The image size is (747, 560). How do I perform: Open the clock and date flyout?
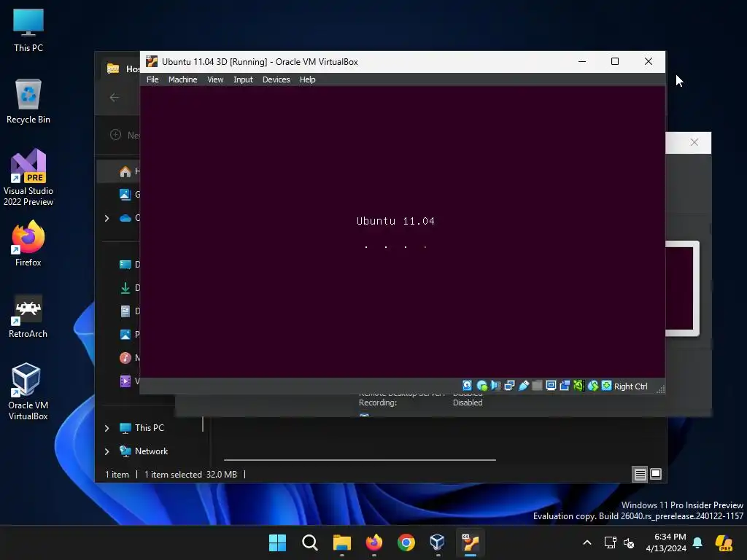coord(666,542)
